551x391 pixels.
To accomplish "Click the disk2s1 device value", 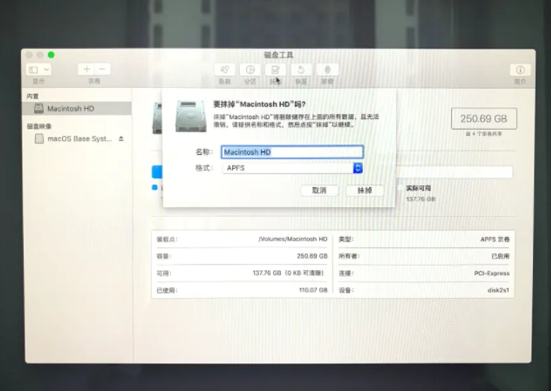I will coord(498,290).
